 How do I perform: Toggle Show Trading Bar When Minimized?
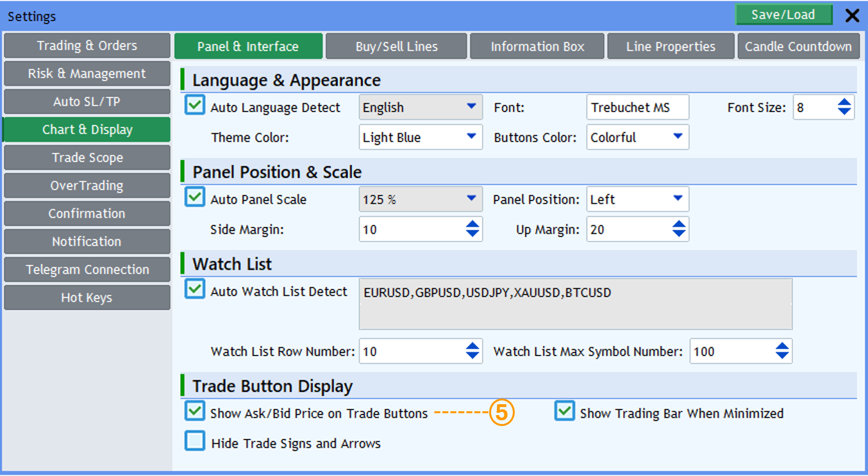[565, 411]
